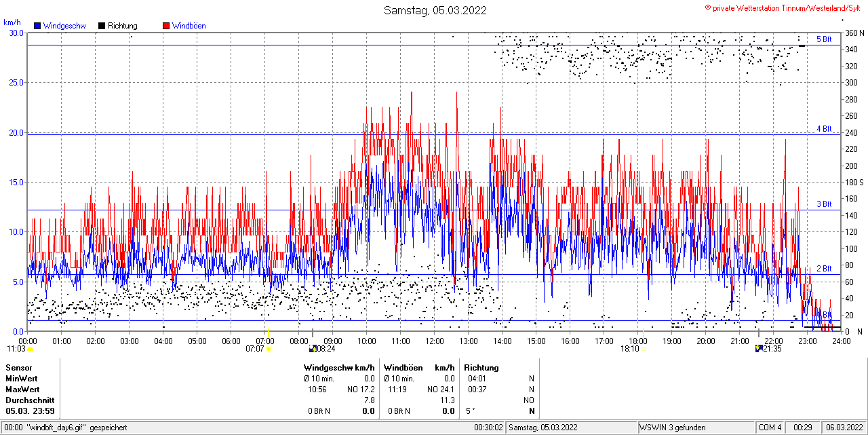
Task: Click the 15.0 value on the speed axis
Action: point(16,182)
